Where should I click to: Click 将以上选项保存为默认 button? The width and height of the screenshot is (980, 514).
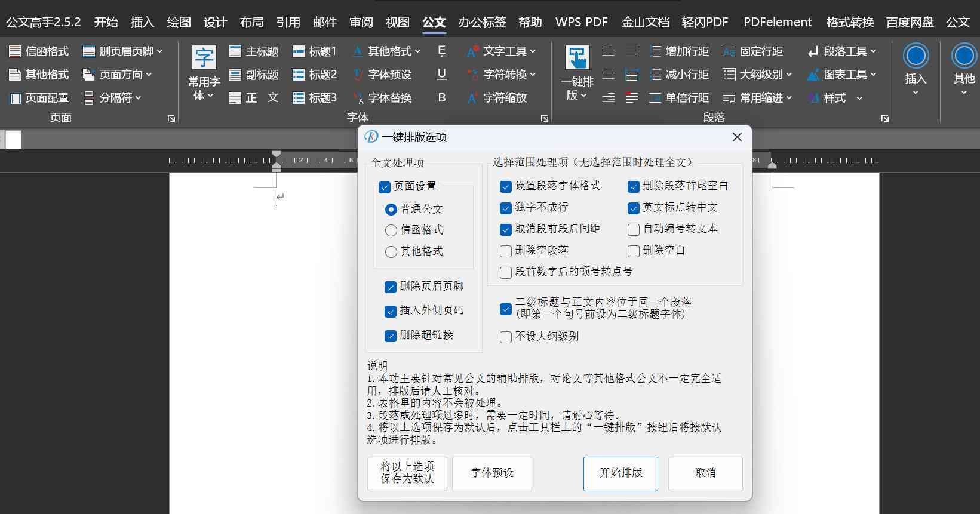point(407,474)
